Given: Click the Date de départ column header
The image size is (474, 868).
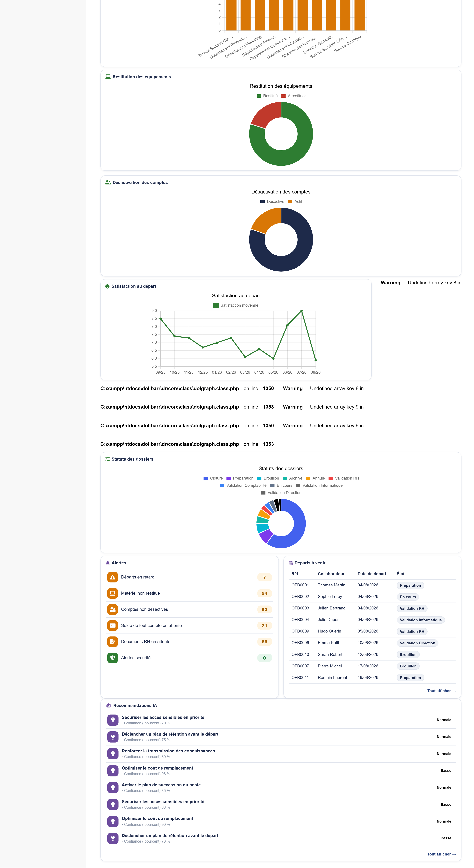Looking at the screenshot, I should pos(372,574).
